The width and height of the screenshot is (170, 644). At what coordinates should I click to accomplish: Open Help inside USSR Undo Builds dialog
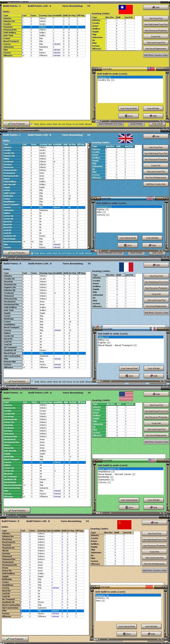click(151, 634)
